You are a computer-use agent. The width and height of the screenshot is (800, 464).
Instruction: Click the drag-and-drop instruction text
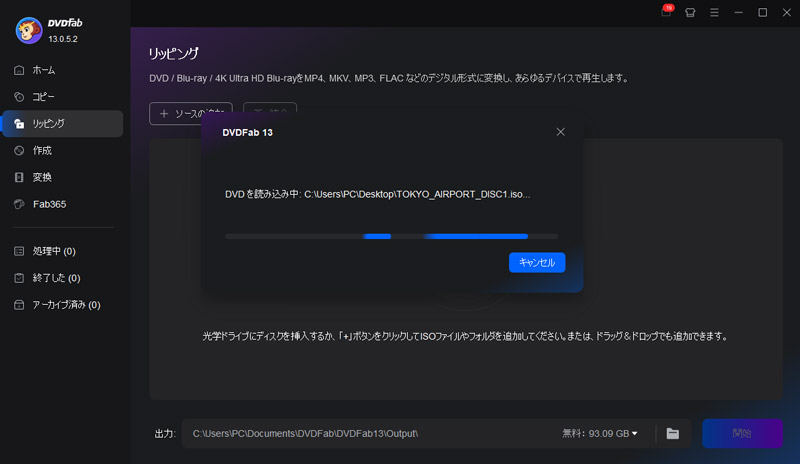pyautogui.click(x=465, y=336)
